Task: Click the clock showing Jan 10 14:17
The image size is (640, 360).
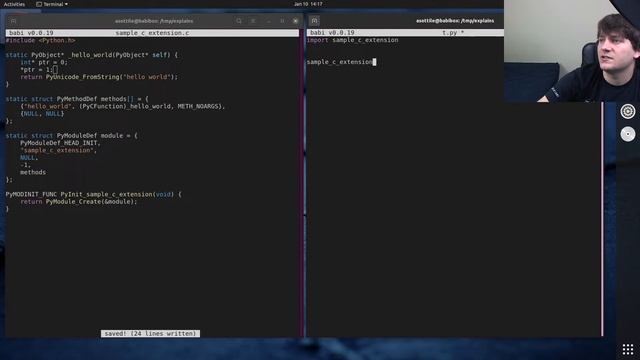Action: coord(308,4)
